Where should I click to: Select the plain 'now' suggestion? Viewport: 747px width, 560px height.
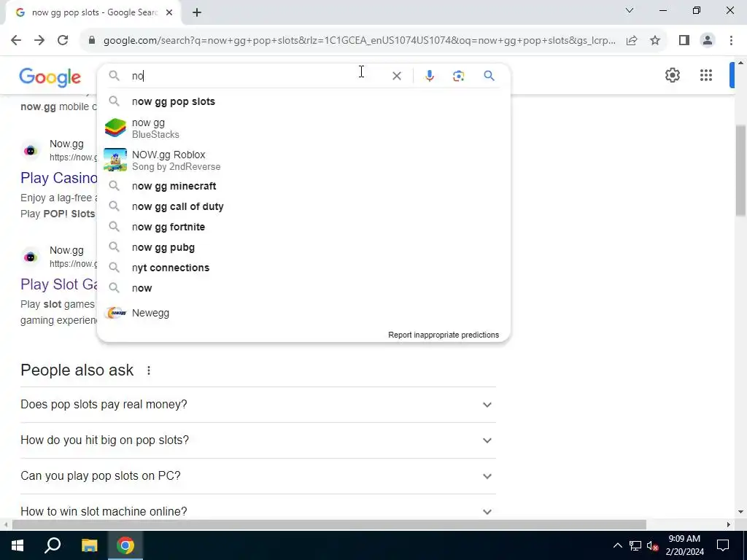[303, 288]
